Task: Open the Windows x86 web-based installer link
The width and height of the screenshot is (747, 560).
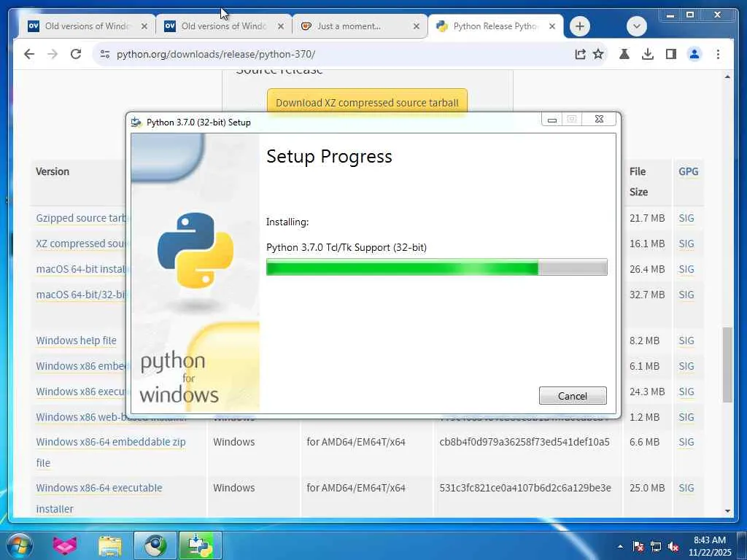Action: 111,417
